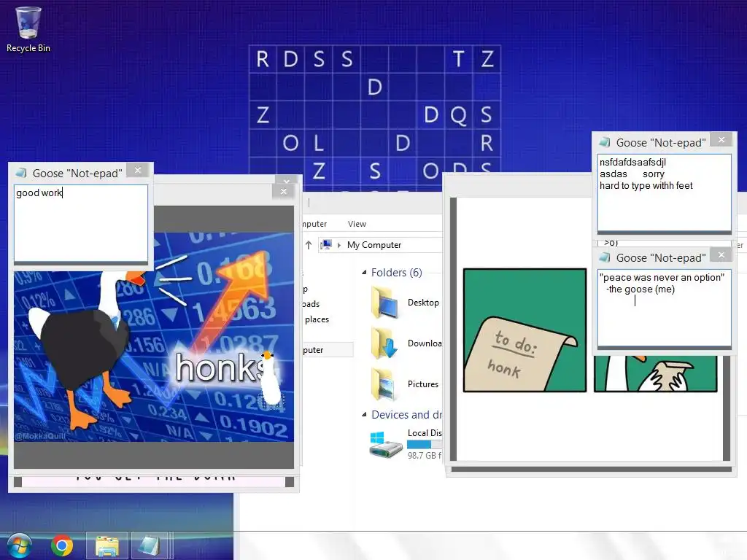Select 'places' in the Explorer navigation pane
747x560 pixels.
[317, 319]
